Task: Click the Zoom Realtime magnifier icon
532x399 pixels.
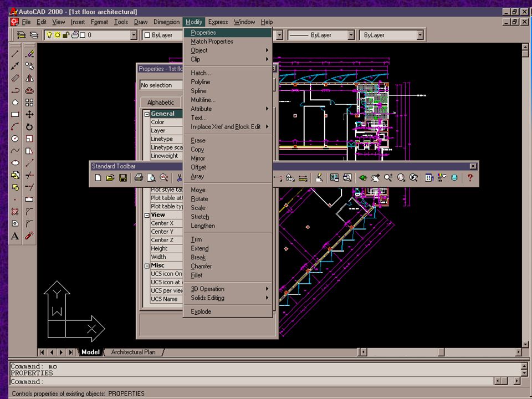Action: pyautogui.click(x=388, y=177)
